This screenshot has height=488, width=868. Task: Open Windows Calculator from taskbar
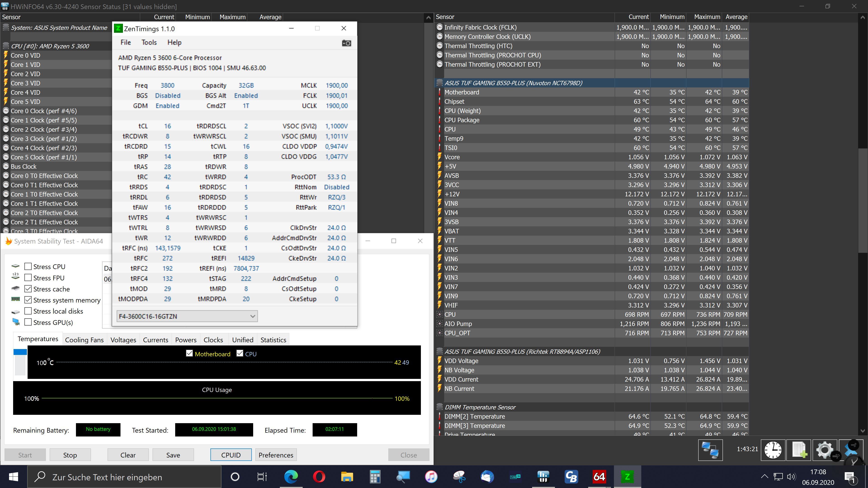[x=375, y=476]
